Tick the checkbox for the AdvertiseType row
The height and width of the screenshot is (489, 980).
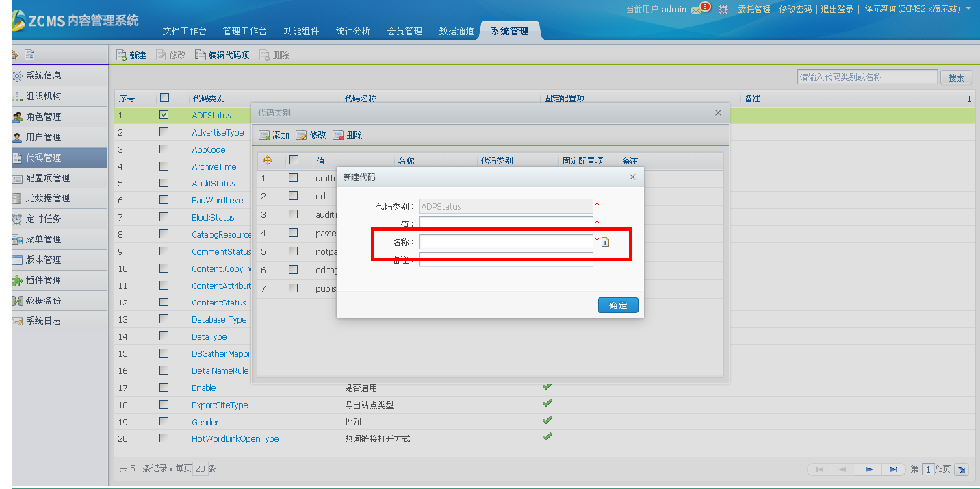(x=164, y=132)
